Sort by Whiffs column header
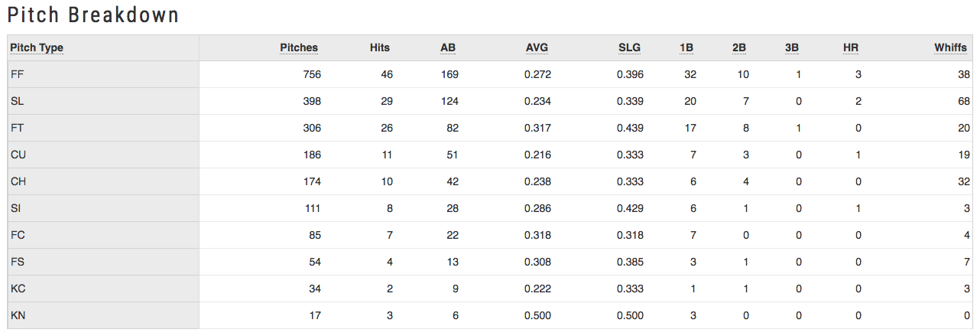The height and width of the screenshot is (336, 980). click(x=950, y=47)
